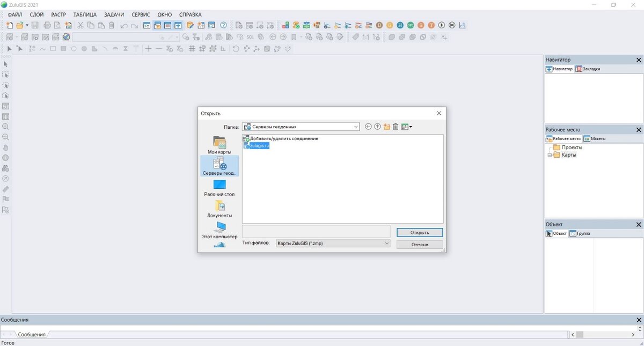Expand the Карты tree node

coord(549,155)
